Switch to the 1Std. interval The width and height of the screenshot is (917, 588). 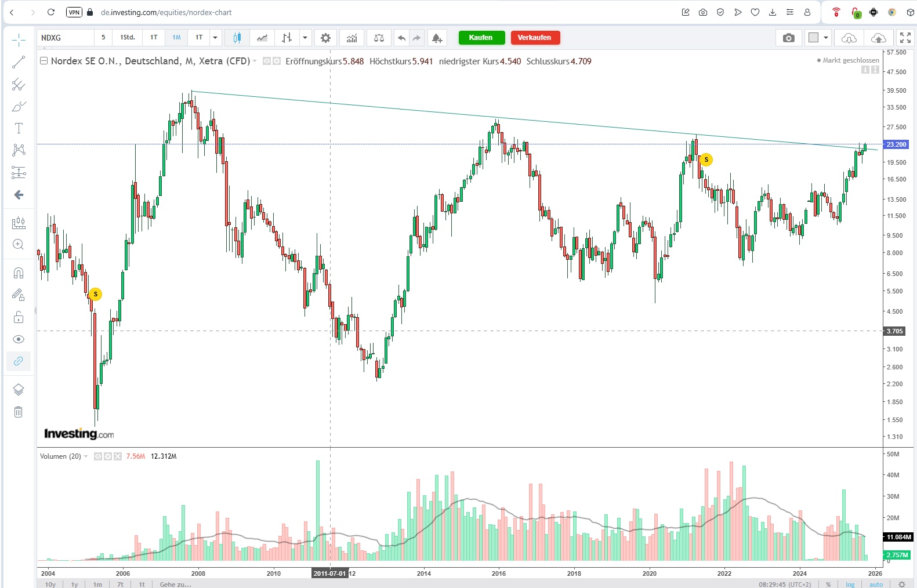point(128,38)
